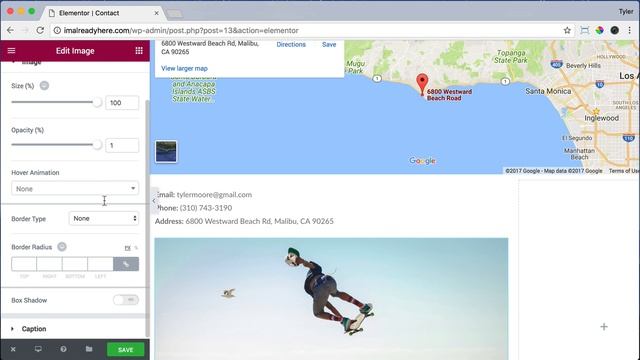Click the green SAVE button

(x=126, y=350)
